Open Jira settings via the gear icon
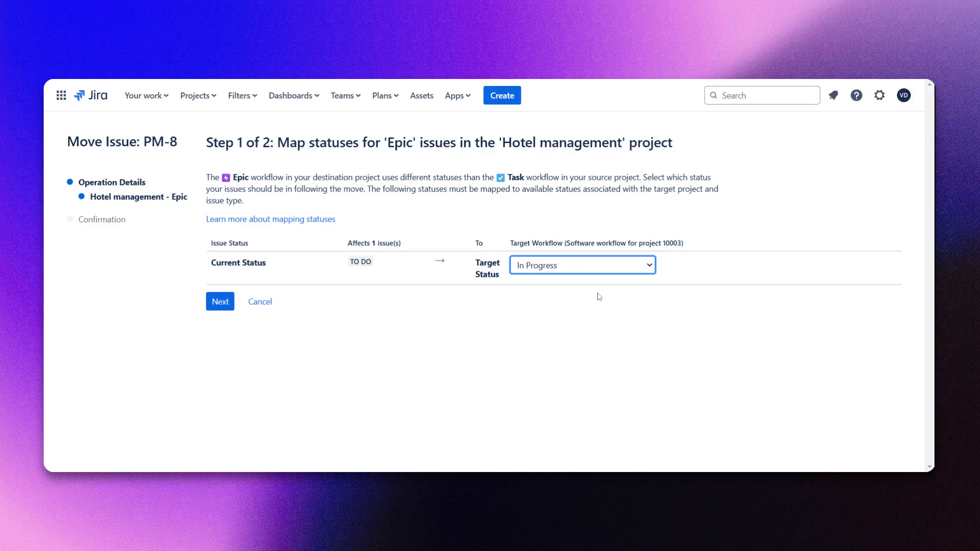The image size is (980, 551). [879, 95]
